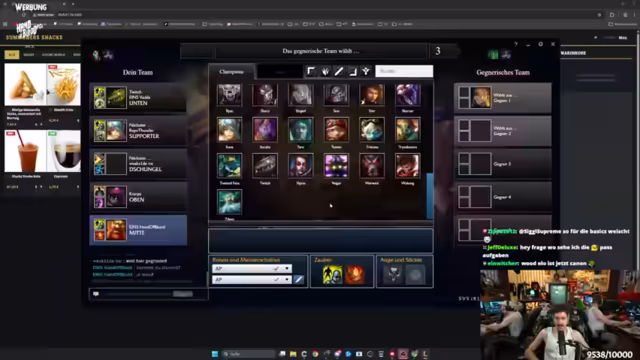Screen dimensions: 640x360
Task: Pick the Veigar champion icon
Action: point(336,166)
